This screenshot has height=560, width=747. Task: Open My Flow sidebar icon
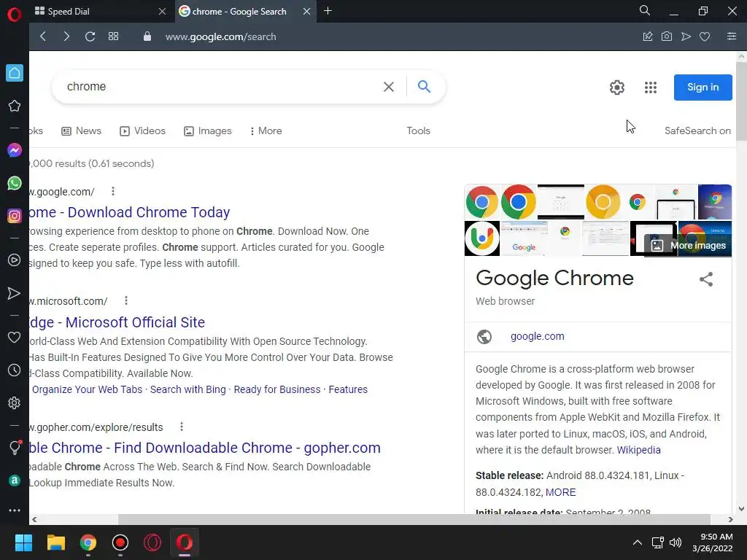click(15, 293)
